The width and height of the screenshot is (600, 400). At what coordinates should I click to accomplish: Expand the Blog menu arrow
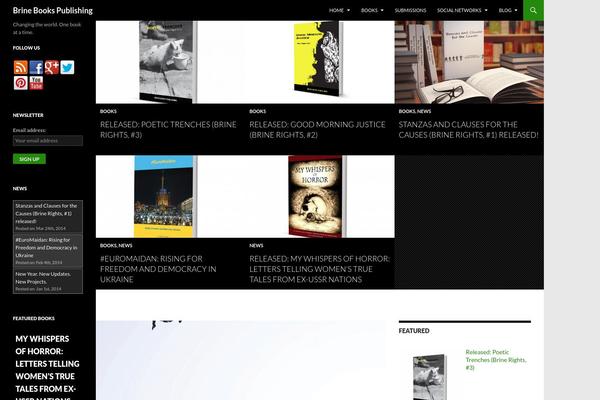516,10
